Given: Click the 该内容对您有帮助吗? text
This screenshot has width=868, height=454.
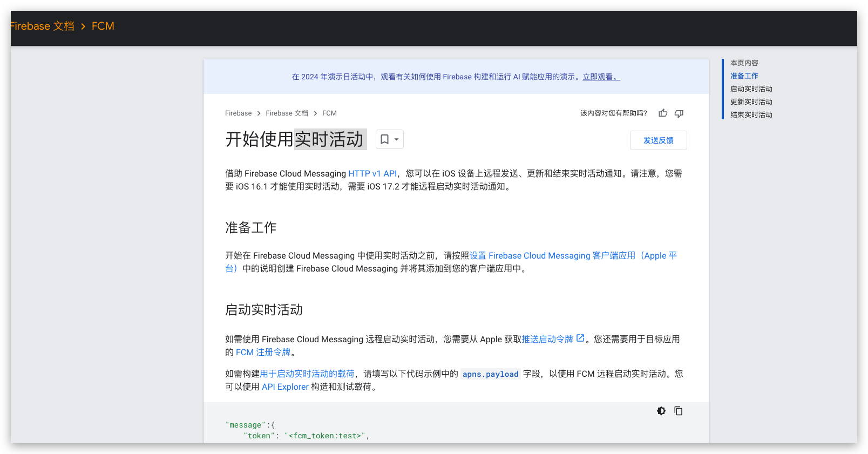Looking at the screenshot, I should coord(613,113).
